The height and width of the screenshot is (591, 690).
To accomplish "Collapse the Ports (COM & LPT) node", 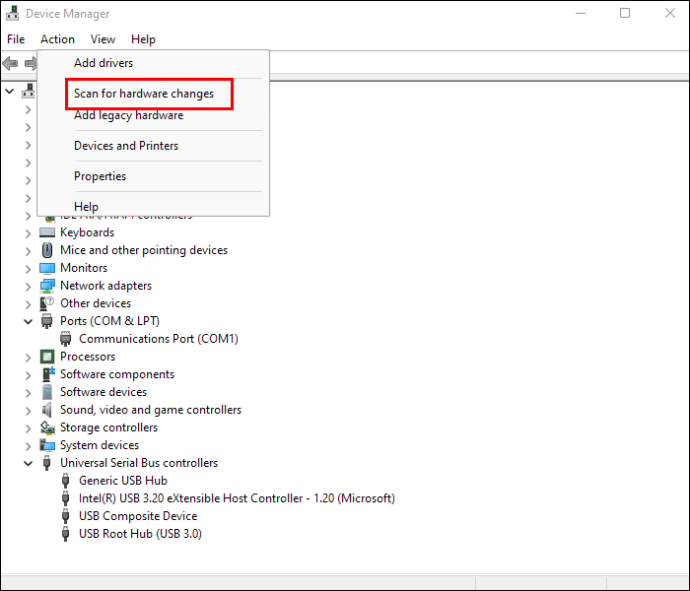I will [x=28, y=321].
